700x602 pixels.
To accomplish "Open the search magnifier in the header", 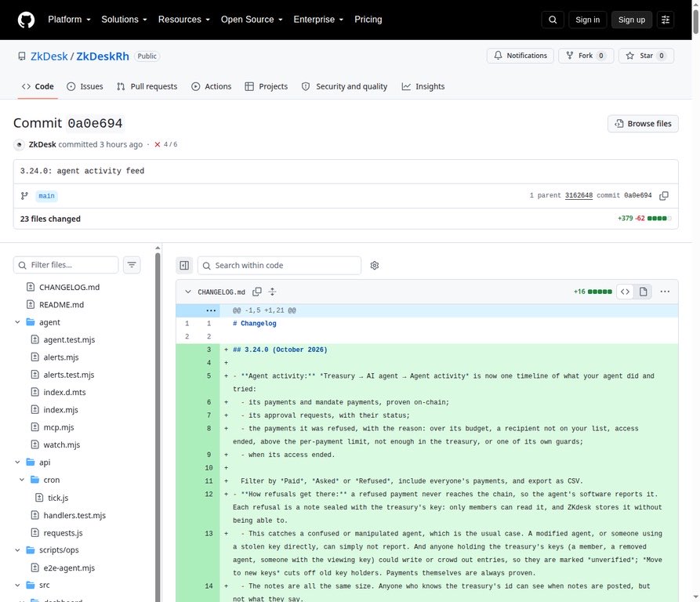I will (x=553, y=20).
